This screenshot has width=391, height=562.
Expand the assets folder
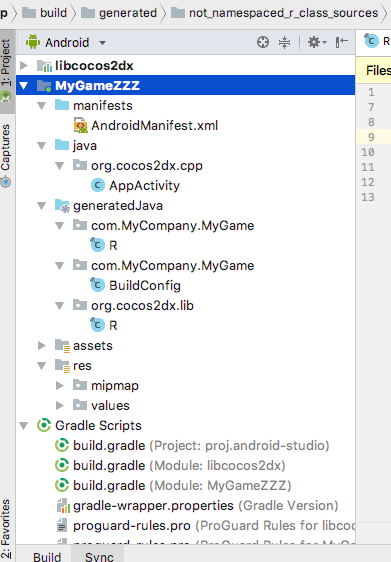(42, 346)
